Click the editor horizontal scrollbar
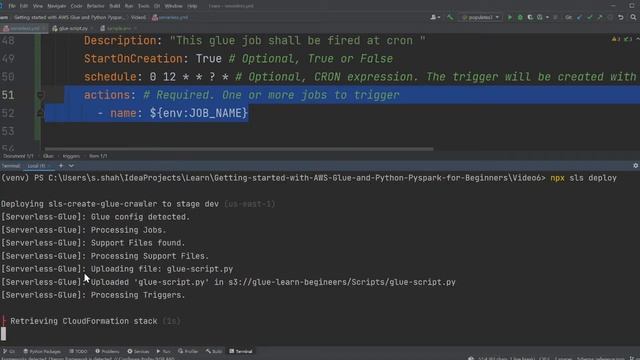The width and height of the screenshot is (640, 360). [x=239, y=149]
